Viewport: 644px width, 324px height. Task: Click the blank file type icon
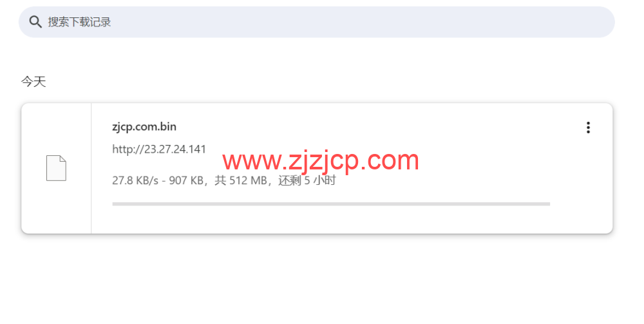[x=56, y=168]
